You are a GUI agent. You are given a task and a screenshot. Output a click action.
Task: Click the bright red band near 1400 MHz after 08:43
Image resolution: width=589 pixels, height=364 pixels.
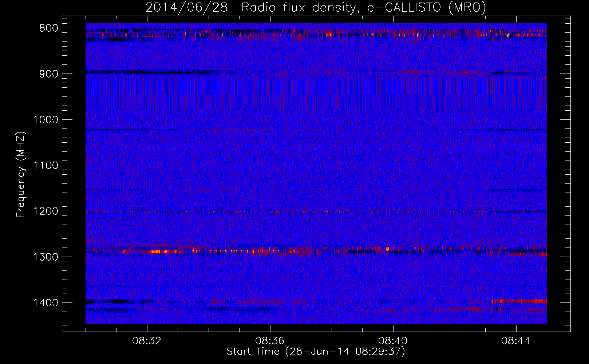point(519,301)
